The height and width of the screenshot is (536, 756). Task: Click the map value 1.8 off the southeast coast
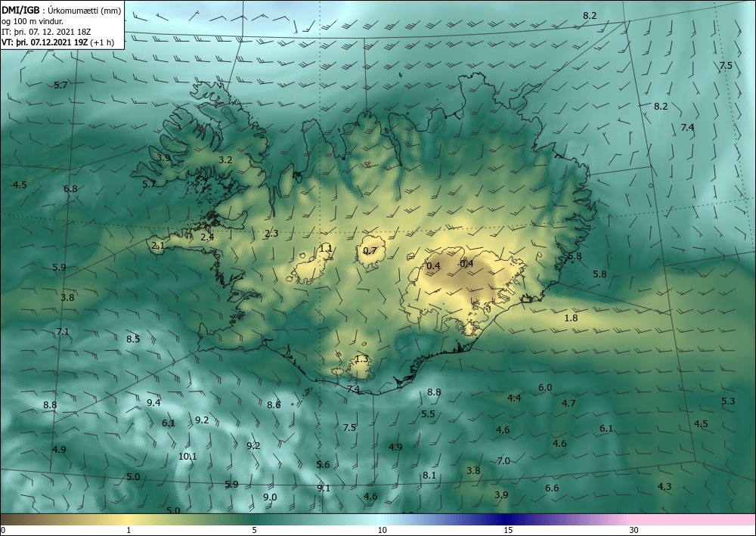(x=571, y=318)
